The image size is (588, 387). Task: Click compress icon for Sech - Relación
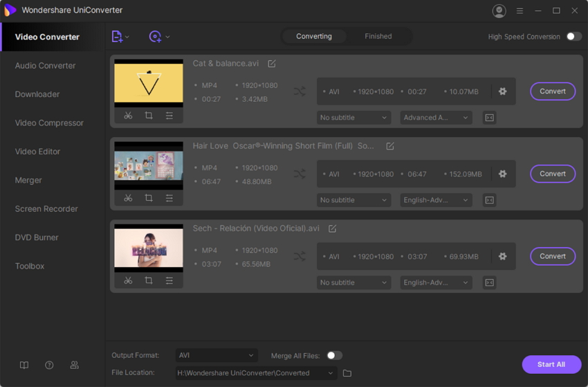point(489,282)
